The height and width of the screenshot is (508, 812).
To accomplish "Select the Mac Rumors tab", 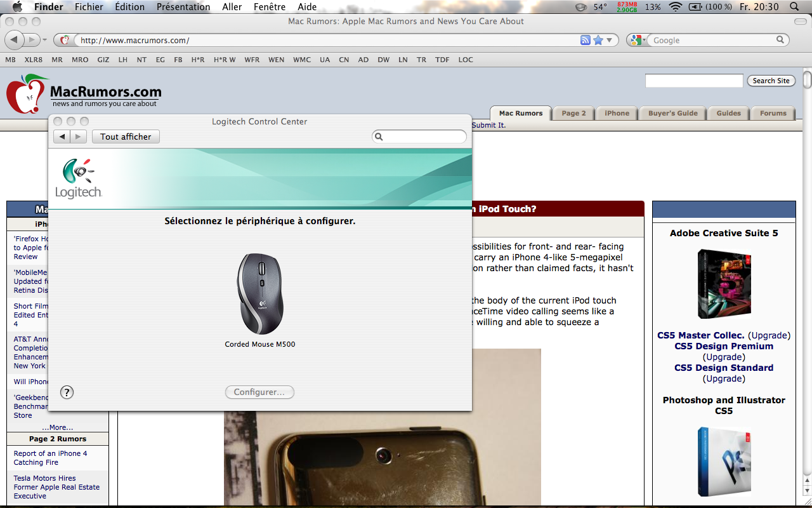I will point(520,113).
